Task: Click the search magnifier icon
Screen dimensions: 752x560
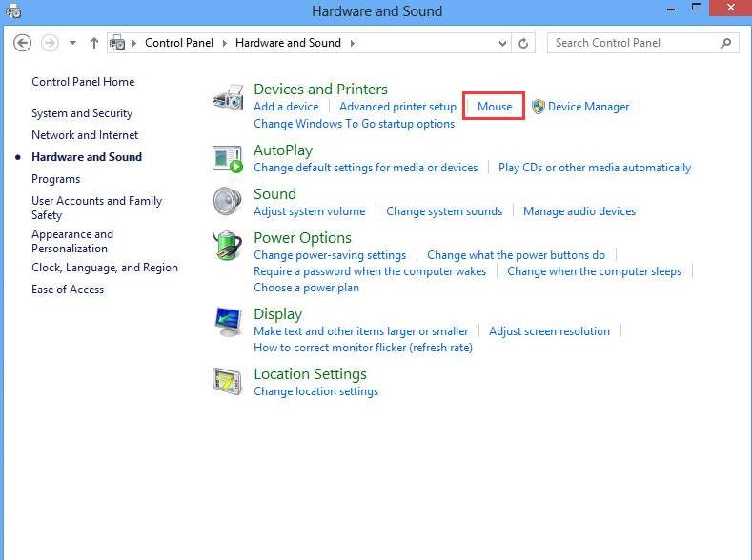Action: coord(726,43)
